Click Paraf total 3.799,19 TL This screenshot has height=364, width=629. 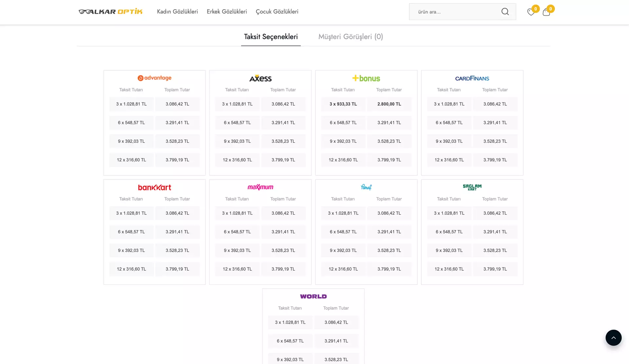tap(389, 269)
